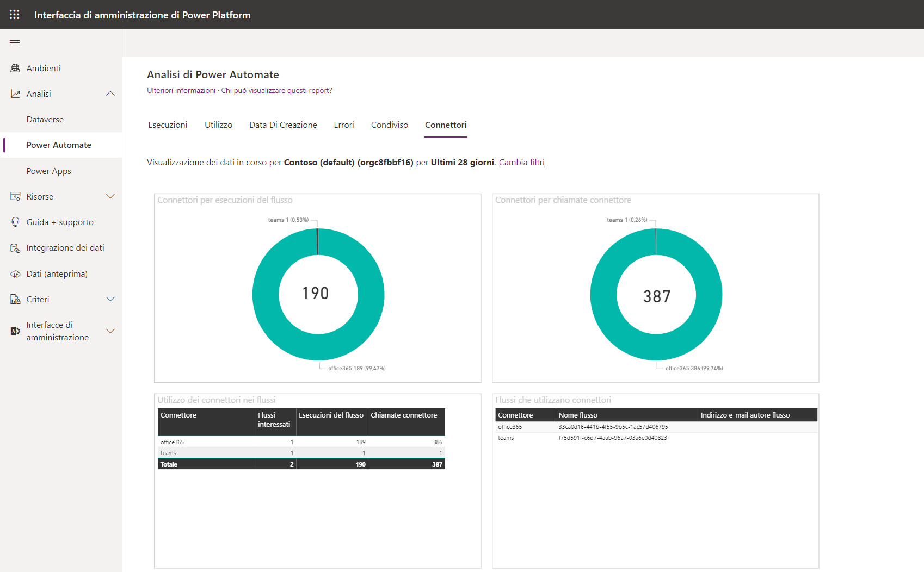This screenshot has width=924, height=572.
Task: Click the office365 189 (99,47%) chart label
Action: pyautogui.click(x=357, y=369)
